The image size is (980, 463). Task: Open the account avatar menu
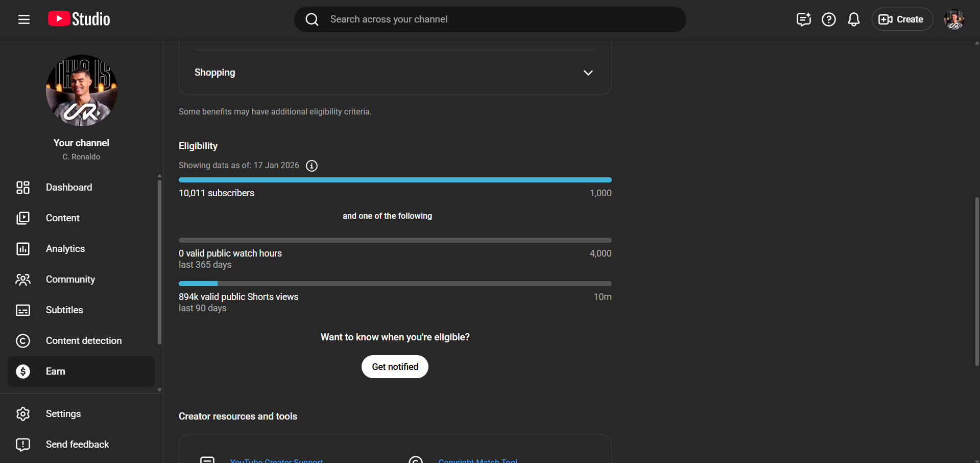coord(953,19)
